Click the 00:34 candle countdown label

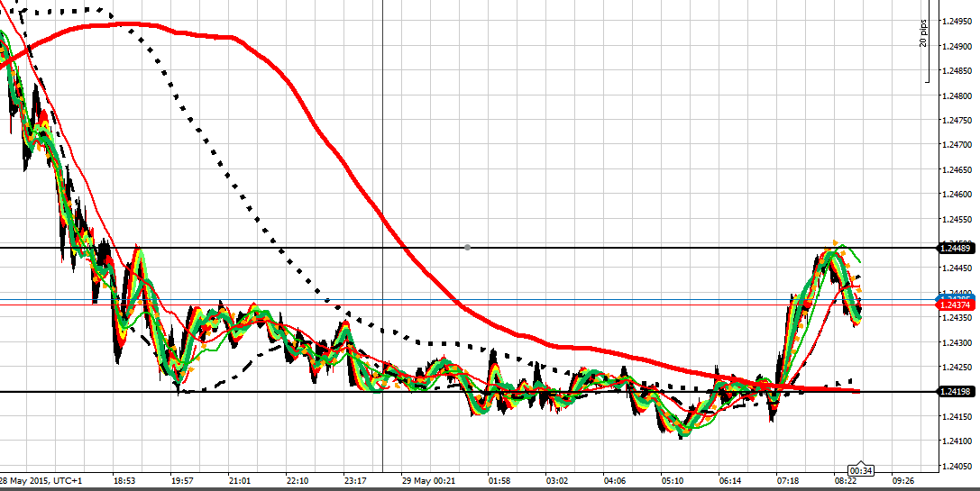click(x=860, y=470)
